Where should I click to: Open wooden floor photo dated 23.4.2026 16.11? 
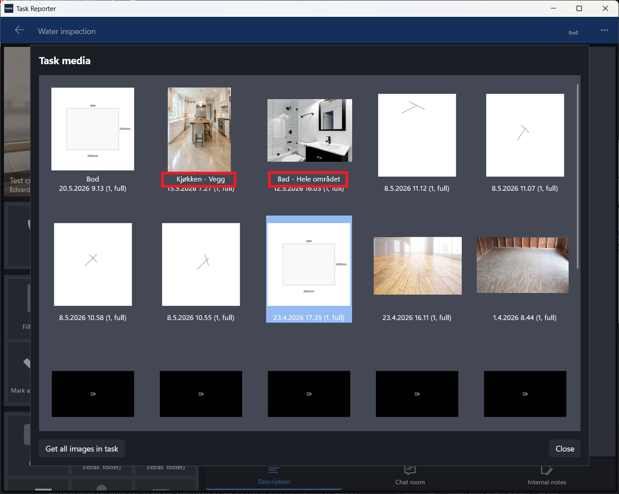point(418,266)
